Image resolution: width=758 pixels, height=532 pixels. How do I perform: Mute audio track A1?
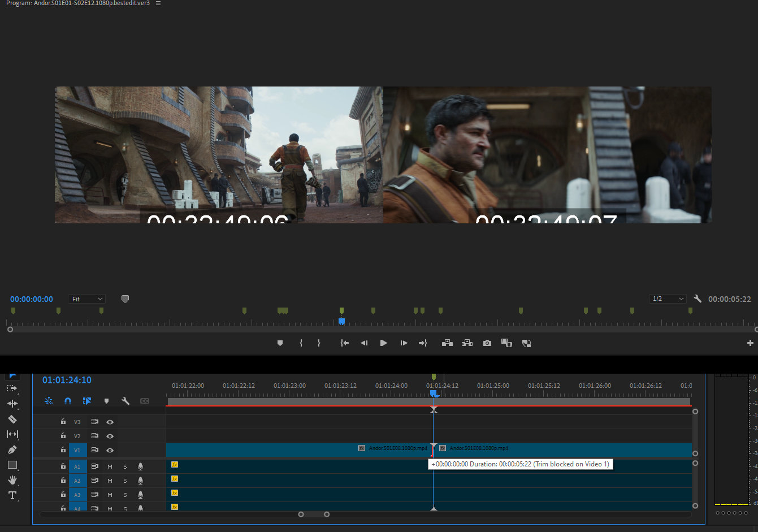[x=110, y=466]
